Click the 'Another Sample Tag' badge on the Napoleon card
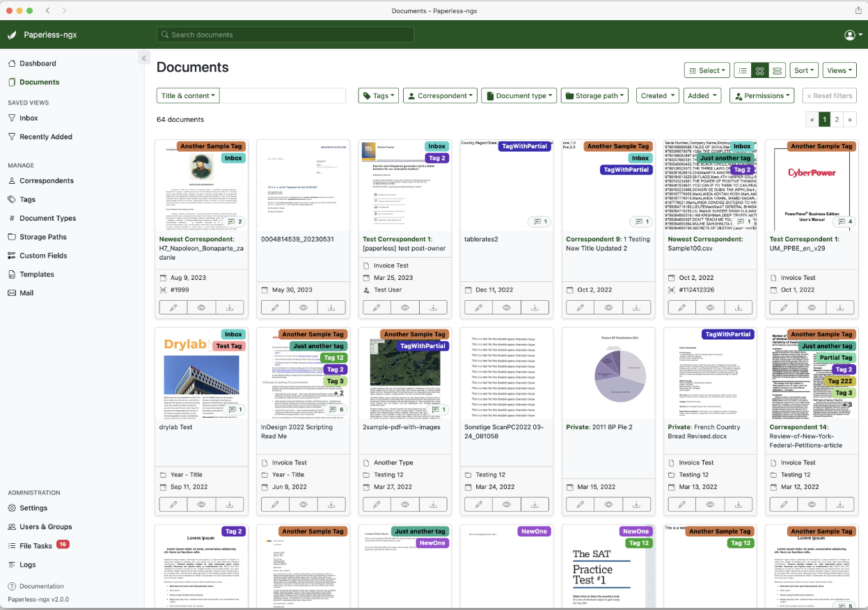Image resolution: width=868 pixels, height=610 pixels. pyautogui.click(x=212, y=146)
